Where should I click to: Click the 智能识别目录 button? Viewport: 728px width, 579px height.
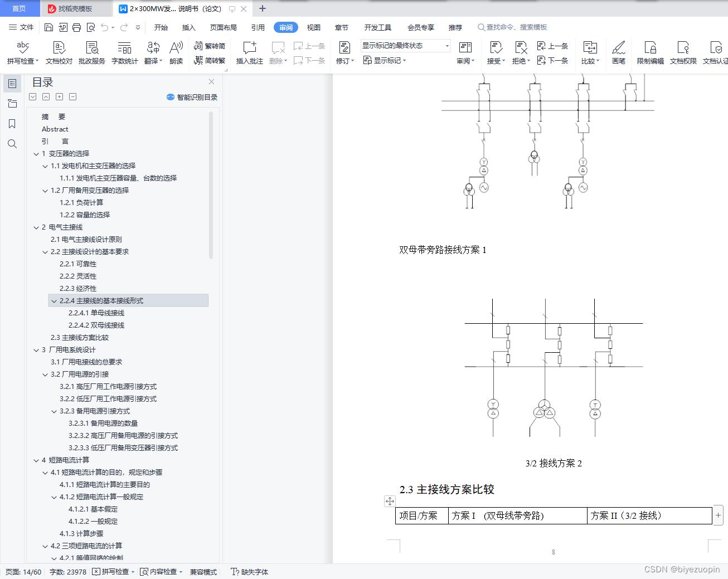[x=191, y=96]
